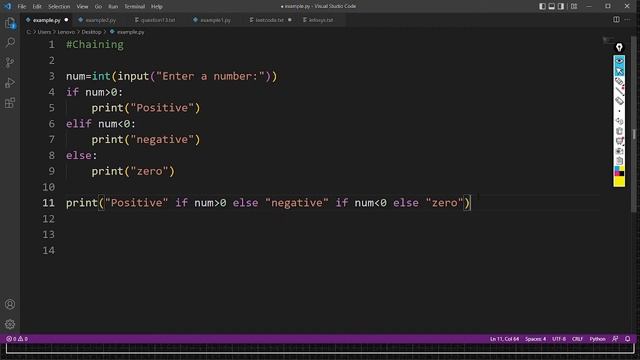Viewport: 640px width, 360px height.
Task: Switch to the question13.txt tab
Action: 158,20
